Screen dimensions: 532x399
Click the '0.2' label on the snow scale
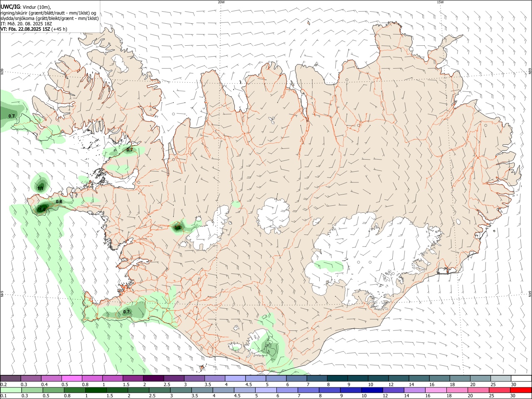coord(3,384)
